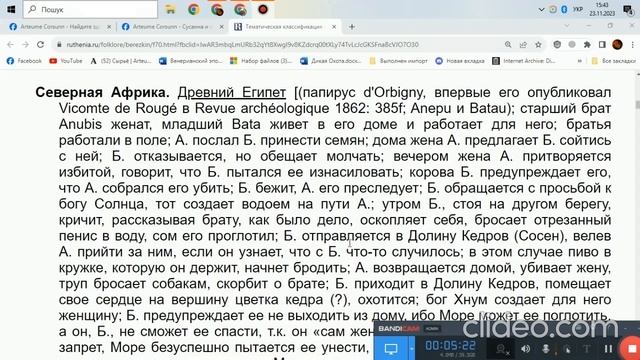
Task: Open File Explorer from the taskbar
Action: 170,9
